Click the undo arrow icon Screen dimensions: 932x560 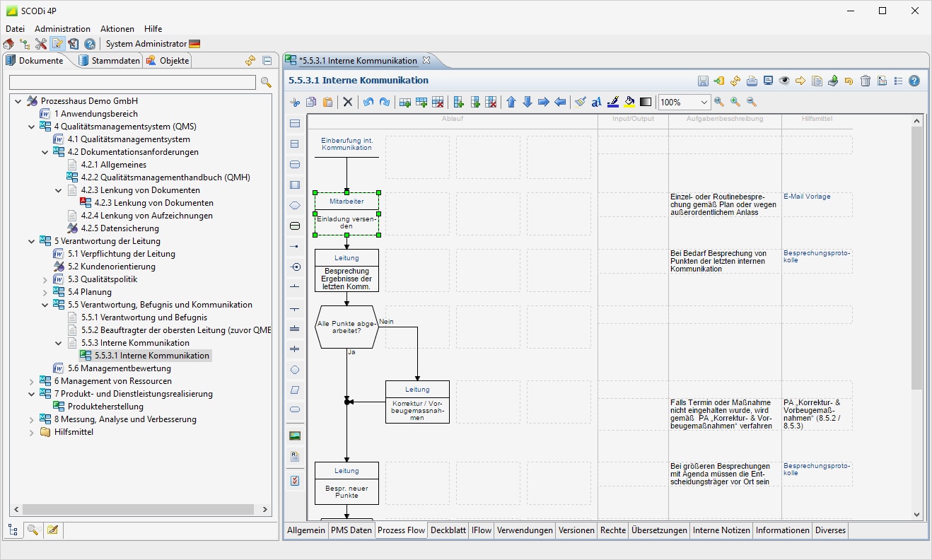(368, 102)
